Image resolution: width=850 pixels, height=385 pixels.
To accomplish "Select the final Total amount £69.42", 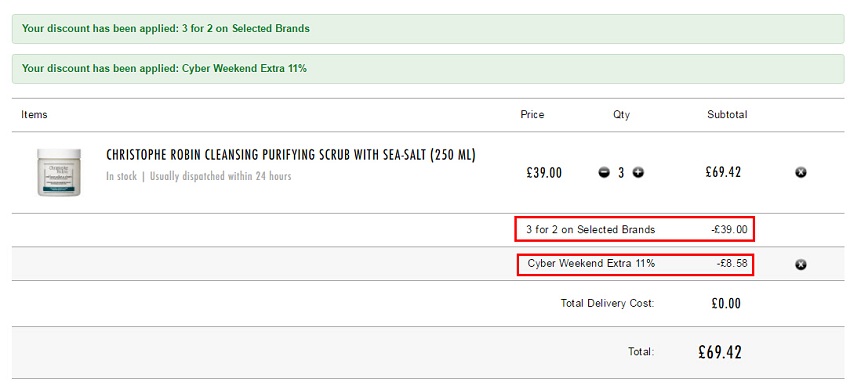I will click(720, 352).
